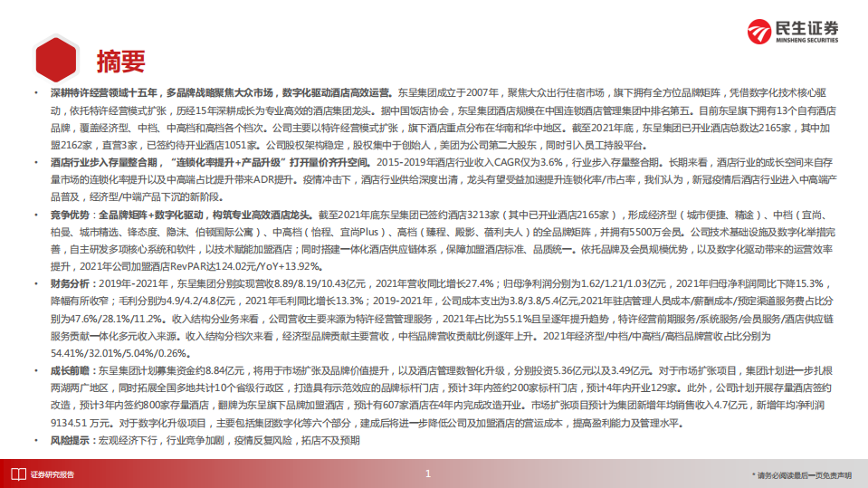Click the page number 1 in footer
868x488 pixels.
[428, 474]
